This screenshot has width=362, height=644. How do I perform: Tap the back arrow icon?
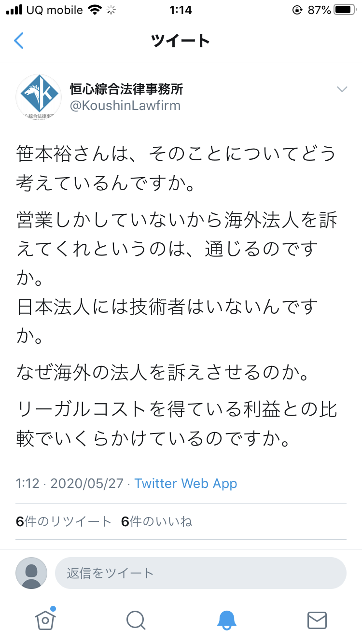point(19,41)
